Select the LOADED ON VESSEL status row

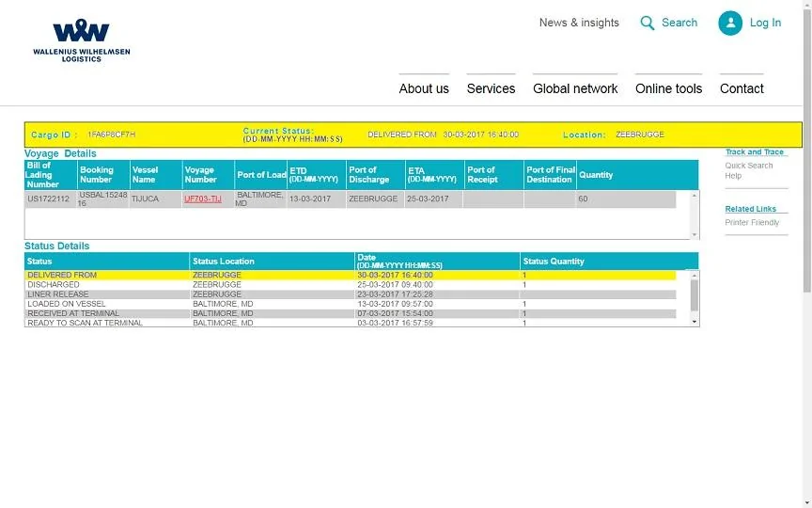click(x=350, y=304)
